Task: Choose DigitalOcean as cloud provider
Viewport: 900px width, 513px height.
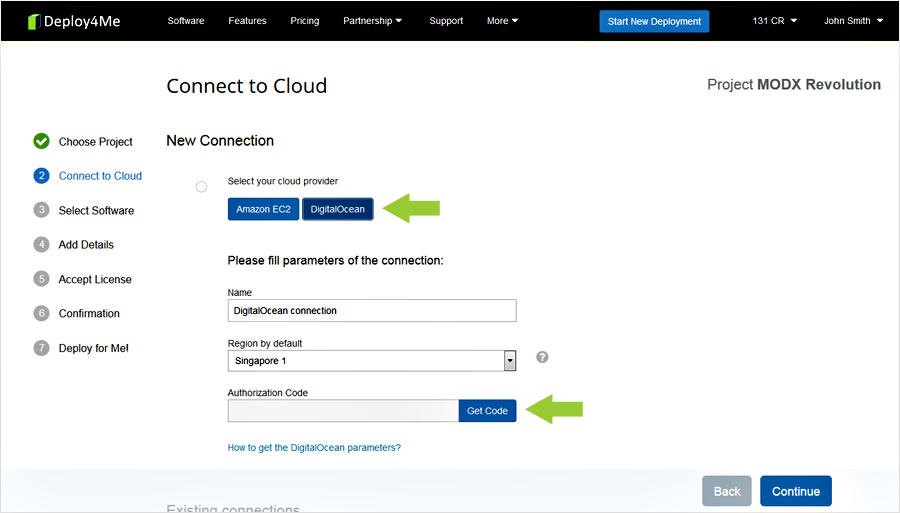Action: coord(338,209)
